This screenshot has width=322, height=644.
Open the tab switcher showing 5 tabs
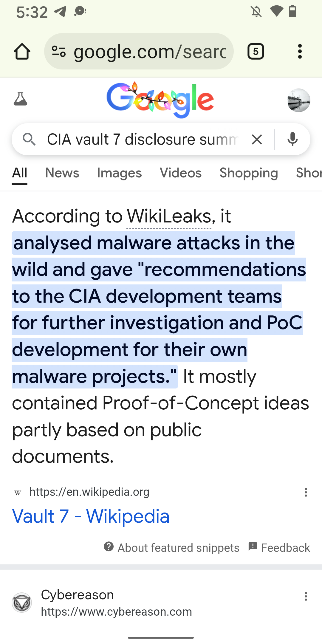(256, 52)
